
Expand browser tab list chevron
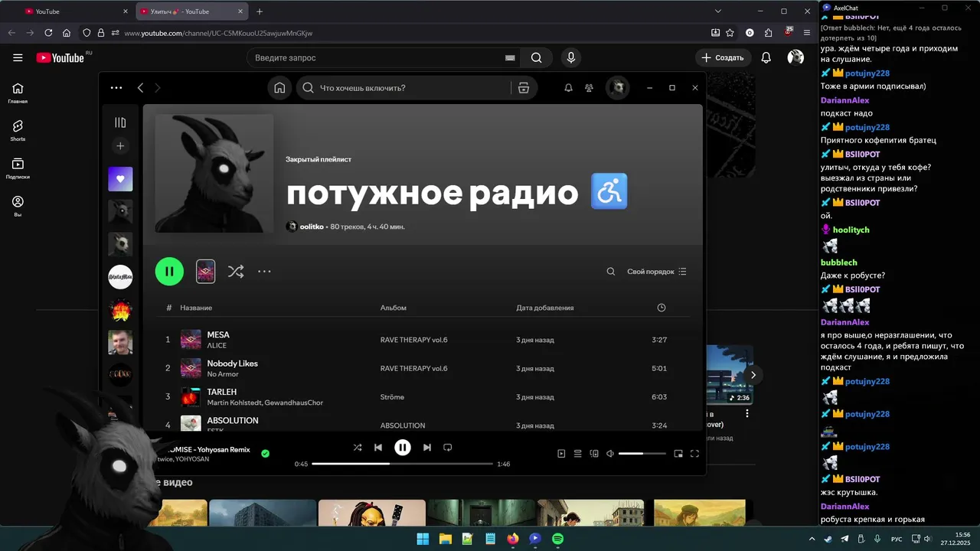coord(718,11)
